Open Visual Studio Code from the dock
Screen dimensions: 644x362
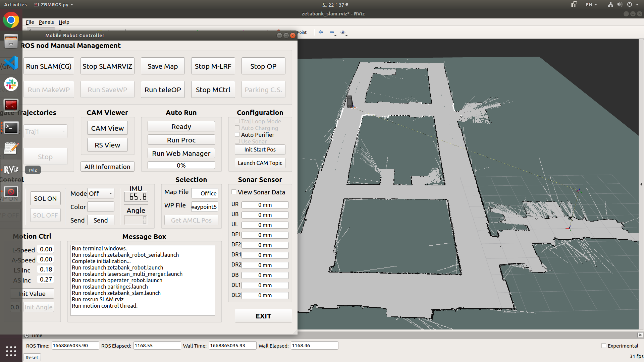pos(11,63)
